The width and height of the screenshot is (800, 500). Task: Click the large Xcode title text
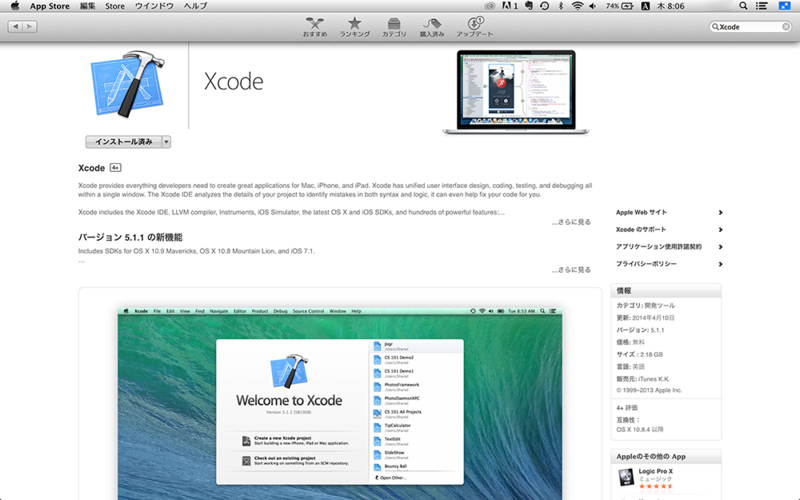click(234, 82)
